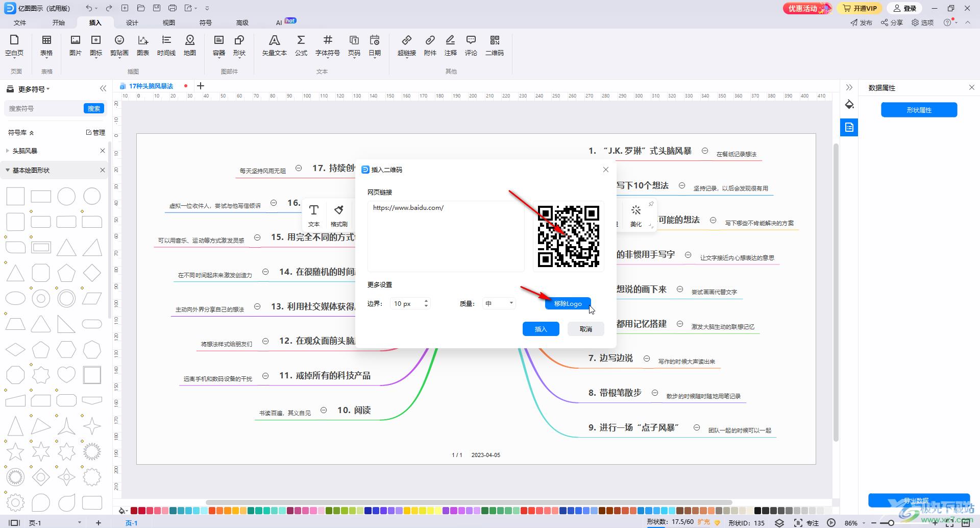Click 取消 to cancel the dialog
Viewport: 980px width, 528px height.
[586, 329]
